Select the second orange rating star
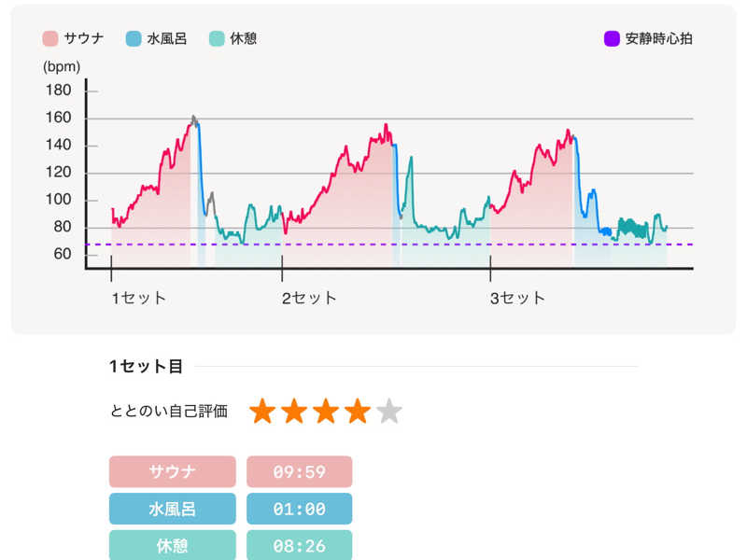This screenshot has width=747, height=560. pyautogui.click(x=294, y=411)
